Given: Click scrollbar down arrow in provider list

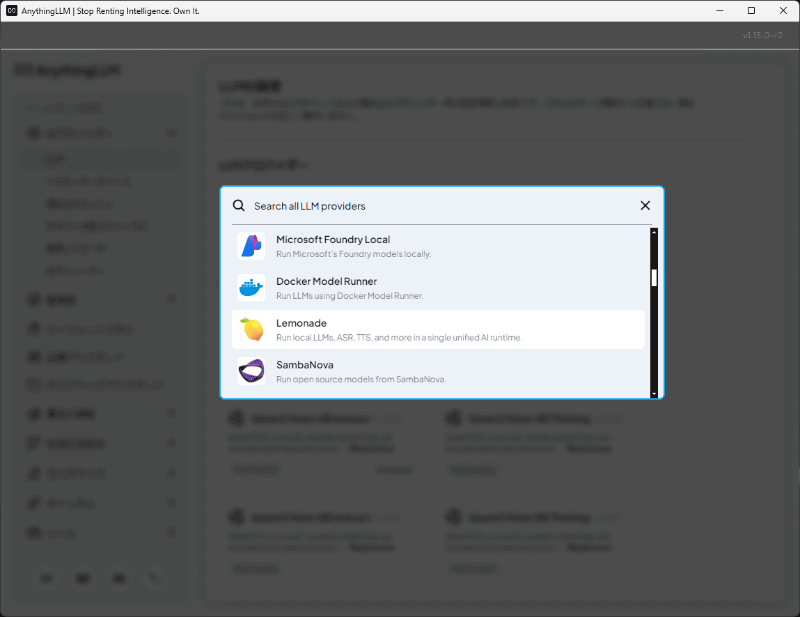Looking at the screenshot, I should (654, 394).
